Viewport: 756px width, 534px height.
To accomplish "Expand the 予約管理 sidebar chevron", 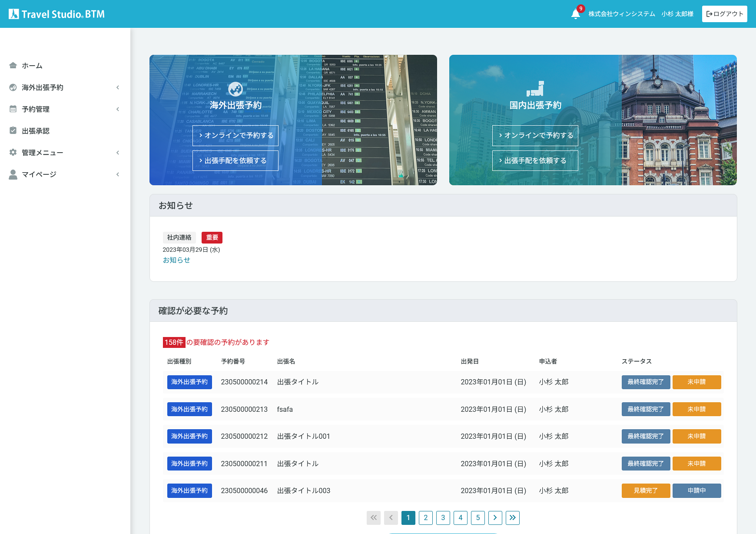I will tap(118, 109).
